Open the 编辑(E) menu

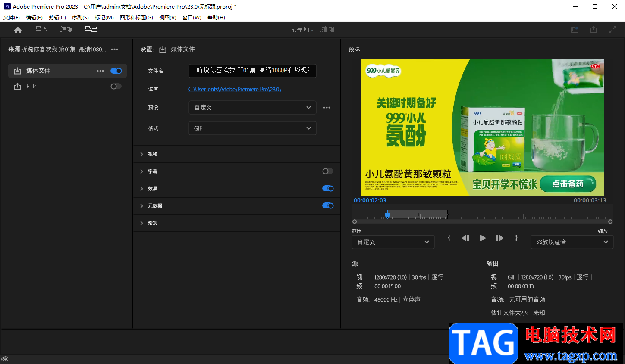(x=34, y=18)
